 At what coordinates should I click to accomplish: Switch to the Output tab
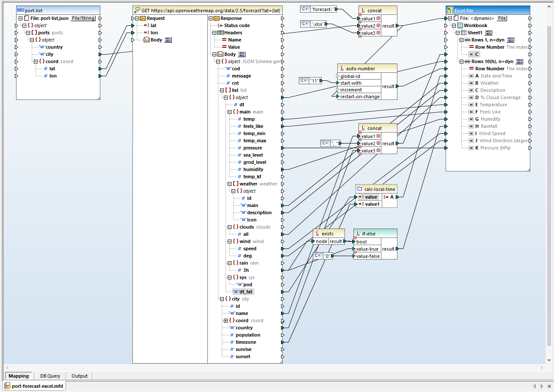pyautogui.click(x=79, y=376)
